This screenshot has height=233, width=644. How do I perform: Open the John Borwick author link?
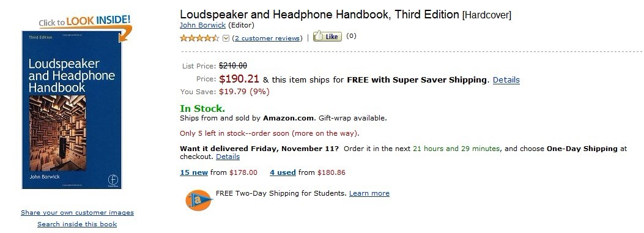(x=203, y=25)
